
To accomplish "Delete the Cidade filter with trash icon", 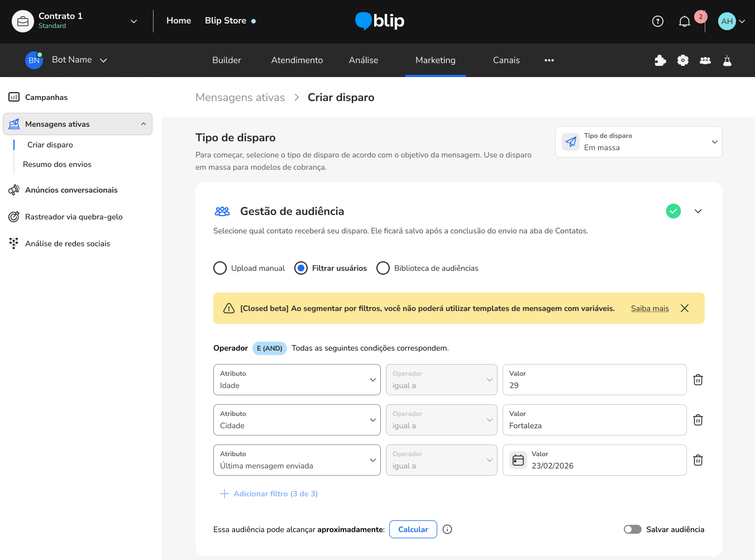I will (697, 420).
